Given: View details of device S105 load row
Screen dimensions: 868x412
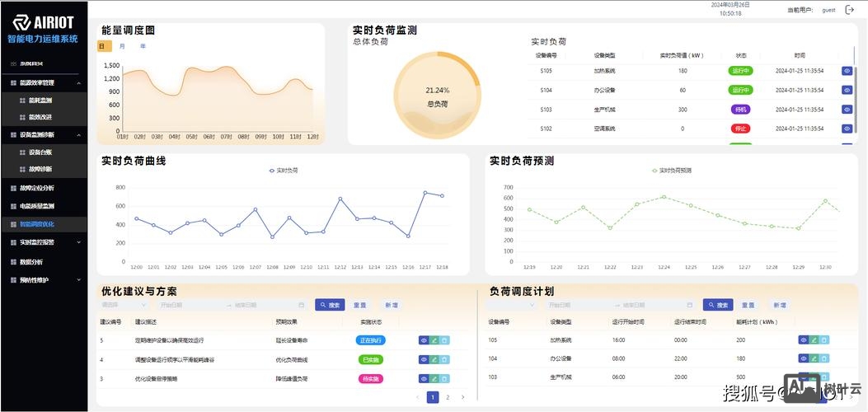Looking at the screenshot, I should click(x=847, y=71).
